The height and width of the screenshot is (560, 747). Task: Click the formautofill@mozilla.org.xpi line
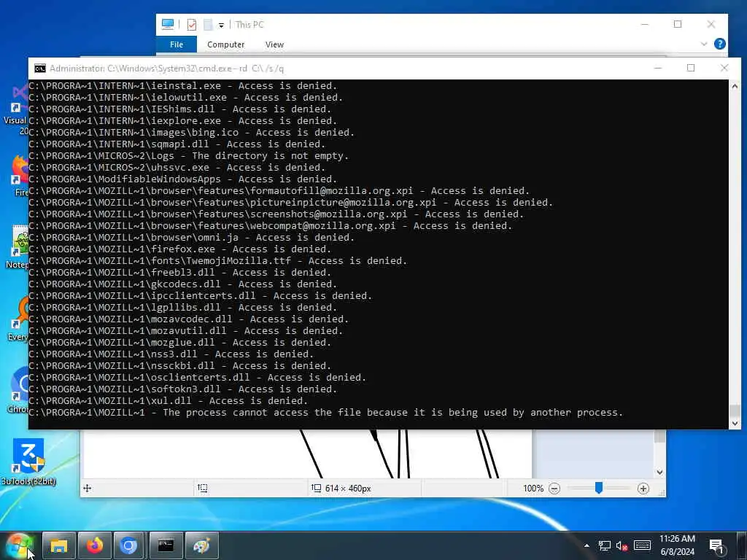click(279, 190)
